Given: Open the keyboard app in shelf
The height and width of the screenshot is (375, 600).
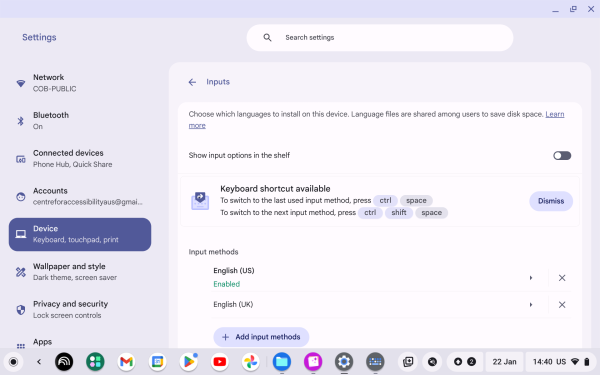Looking at the screenshot, I should pyautogui.click(x=375, y=362).
